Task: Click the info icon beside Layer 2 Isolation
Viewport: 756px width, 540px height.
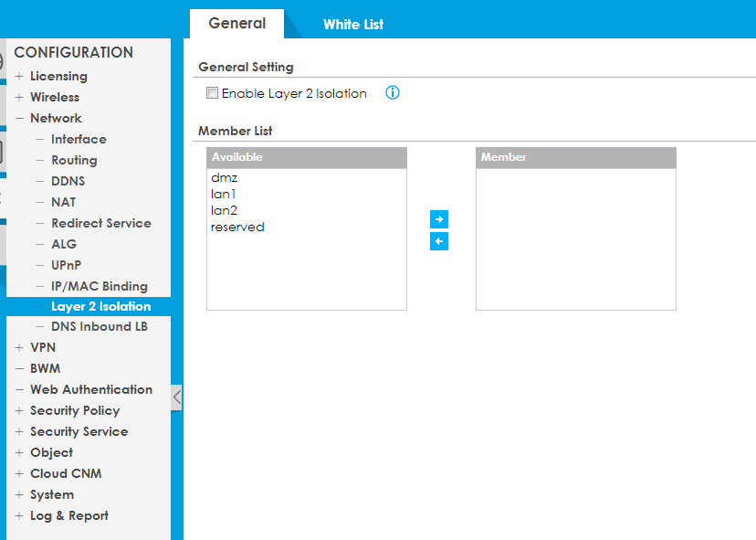Action: tap(393, 93)
